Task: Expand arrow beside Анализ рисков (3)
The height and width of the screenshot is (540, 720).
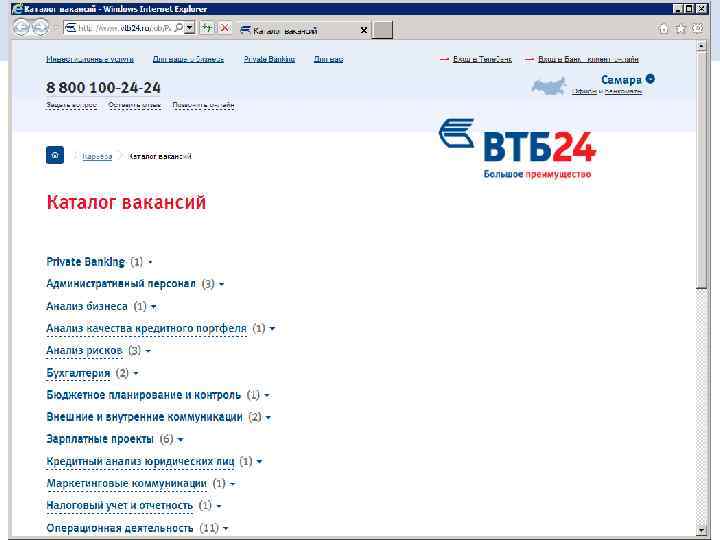Action: tap(148, 351)
